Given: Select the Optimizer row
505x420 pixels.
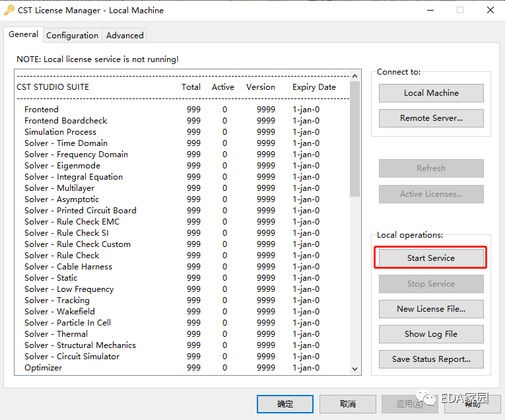Looking at the screenshot, I should 172,368.
